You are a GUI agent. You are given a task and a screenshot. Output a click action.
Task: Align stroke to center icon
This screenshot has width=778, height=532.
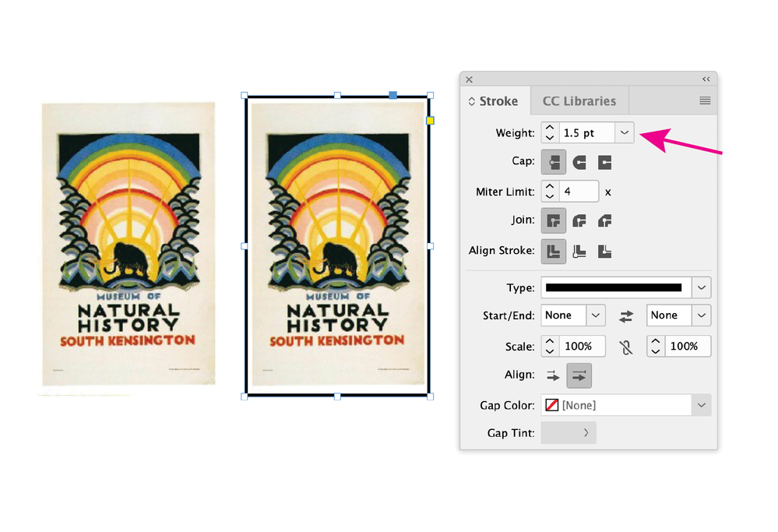click(553, 252)
